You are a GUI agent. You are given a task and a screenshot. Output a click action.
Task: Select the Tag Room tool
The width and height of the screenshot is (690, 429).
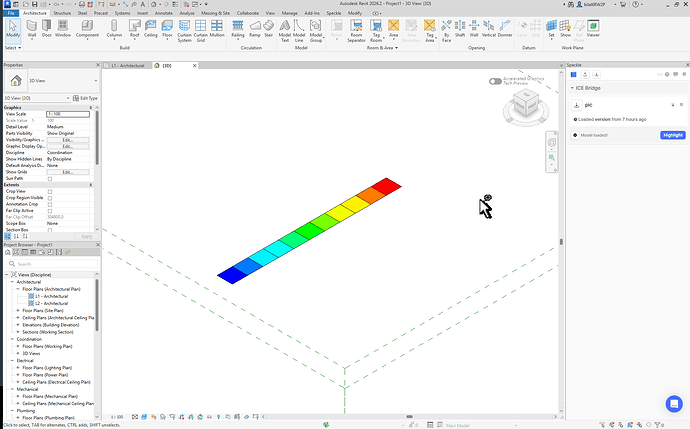pyautogui.click(x=376, y=31)
